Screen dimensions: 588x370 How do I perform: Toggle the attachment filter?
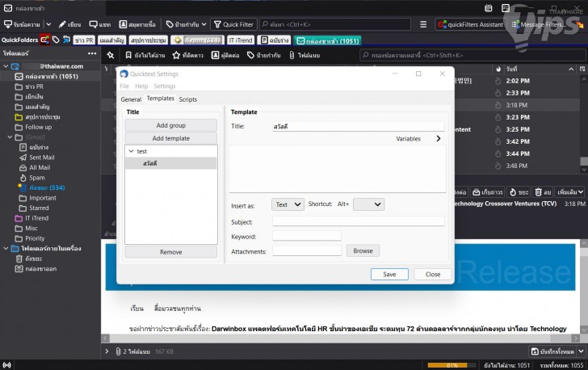coord(304,55)
